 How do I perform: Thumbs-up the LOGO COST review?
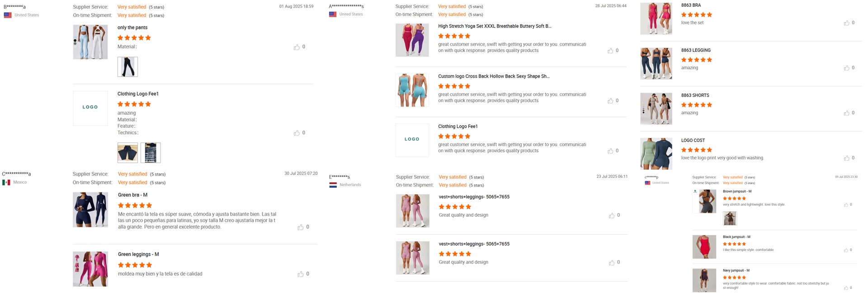point(846,158)
